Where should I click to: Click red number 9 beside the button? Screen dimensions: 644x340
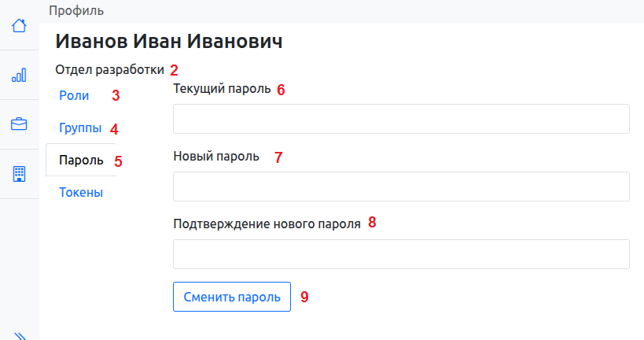click(304, 297)
